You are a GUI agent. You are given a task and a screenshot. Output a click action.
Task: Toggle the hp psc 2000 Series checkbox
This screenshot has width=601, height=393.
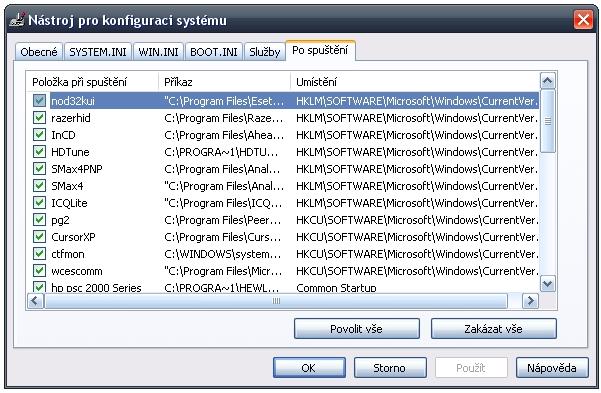(39, 287)
